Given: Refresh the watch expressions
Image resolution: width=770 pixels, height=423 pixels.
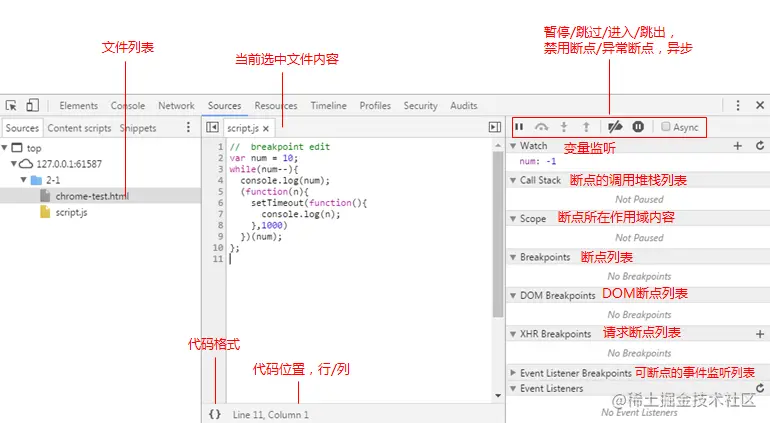Looking at the screenshot, I should pyautogui.click(x=760, y=145).
